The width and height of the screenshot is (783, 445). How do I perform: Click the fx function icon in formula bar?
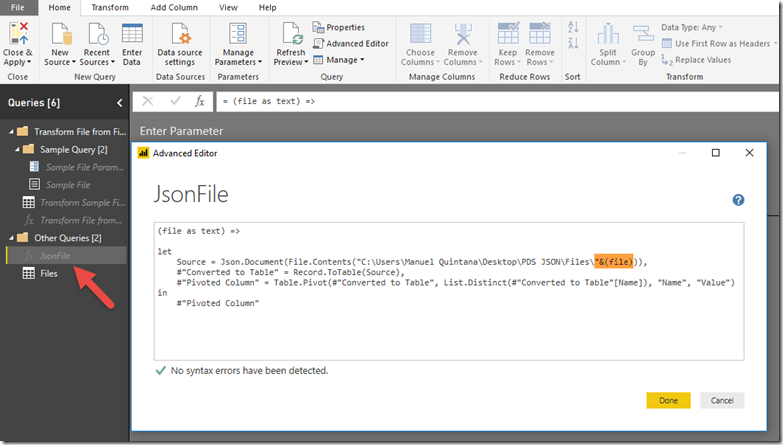pyautogui.click(x=200, y=101)
